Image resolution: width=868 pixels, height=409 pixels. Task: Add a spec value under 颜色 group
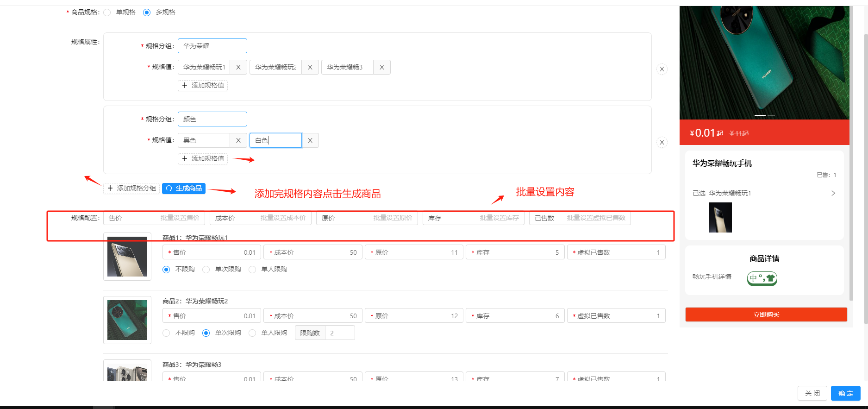point(203,158)
